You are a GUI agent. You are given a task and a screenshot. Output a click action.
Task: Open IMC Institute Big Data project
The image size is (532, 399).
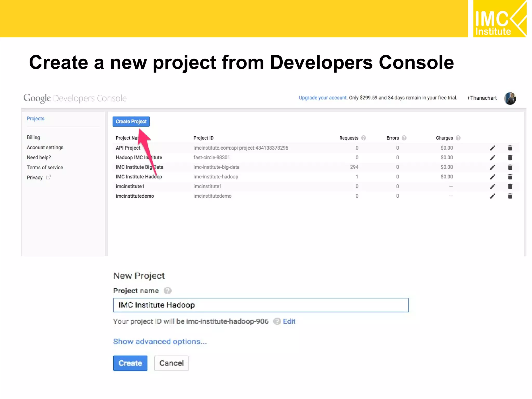(139, 167)
